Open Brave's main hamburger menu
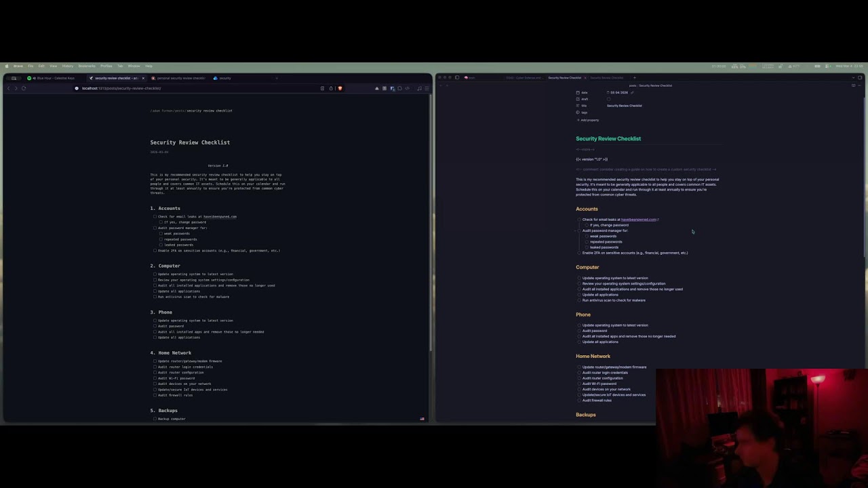This screenshot has height=488, width=868. [427, 88]
